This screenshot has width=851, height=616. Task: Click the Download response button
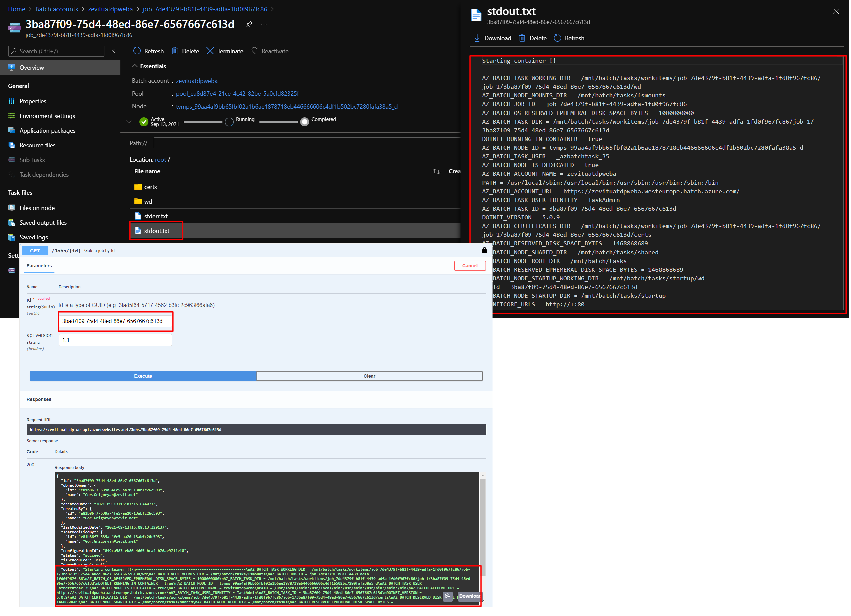click(470, 596)
